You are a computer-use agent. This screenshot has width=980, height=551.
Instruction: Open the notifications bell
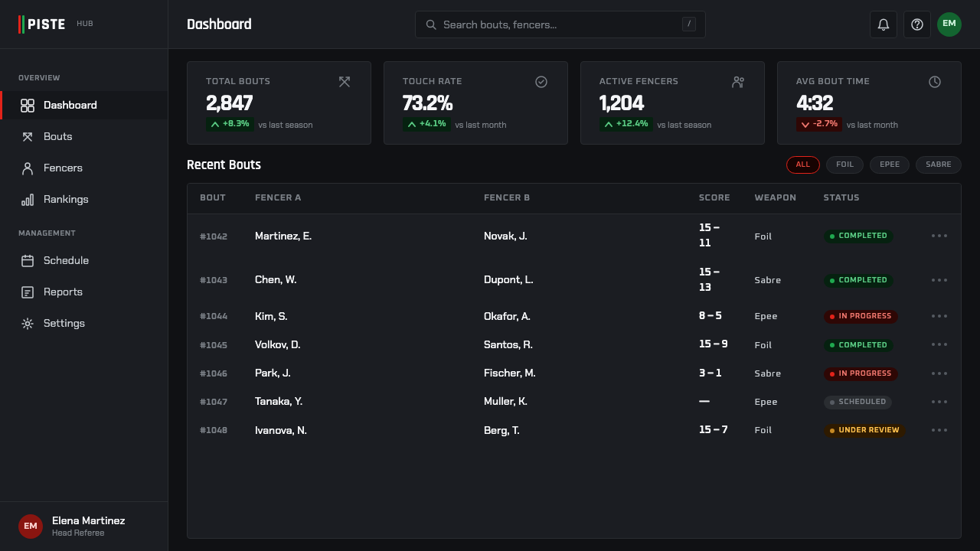click(x=884, y=24)
